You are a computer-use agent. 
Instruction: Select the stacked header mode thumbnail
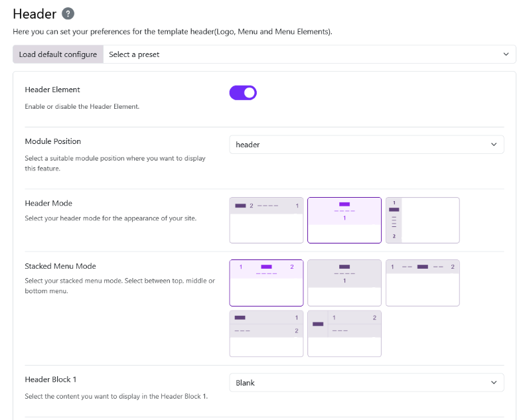click(x=344, y=220)
